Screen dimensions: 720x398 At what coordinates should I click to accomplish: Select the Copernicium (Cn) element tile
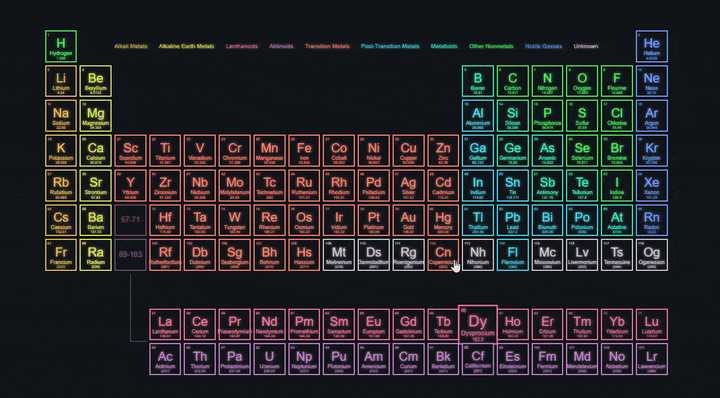coord(443,255)
